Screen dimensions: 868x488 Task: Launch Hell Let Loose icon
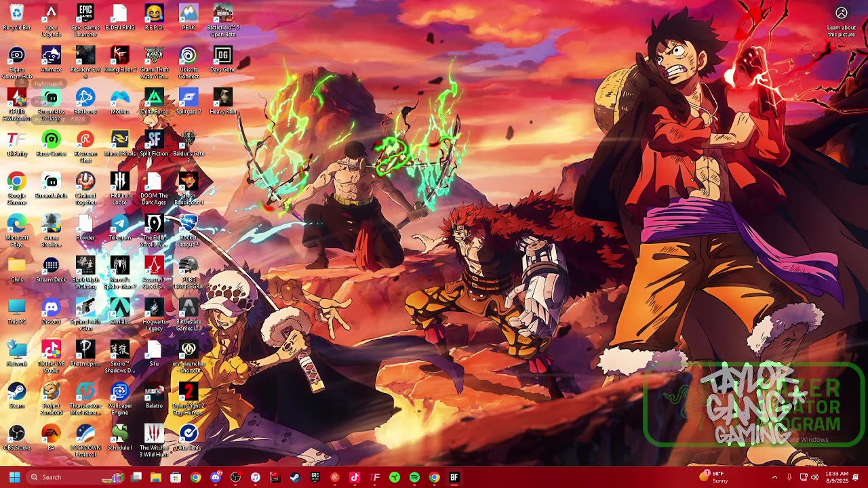coord(120,188)
